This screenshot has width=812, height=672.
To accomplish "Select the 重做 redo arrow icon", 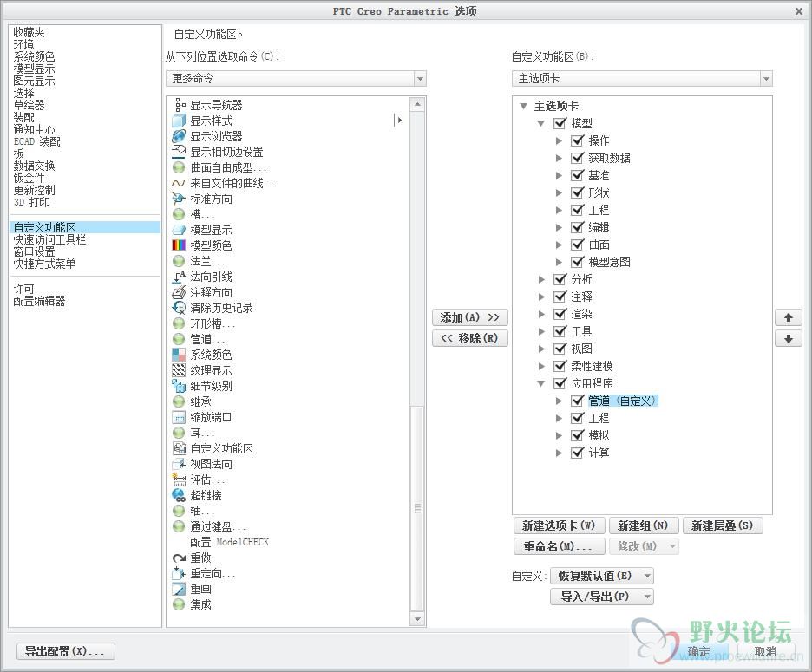I will coord(179,558).
